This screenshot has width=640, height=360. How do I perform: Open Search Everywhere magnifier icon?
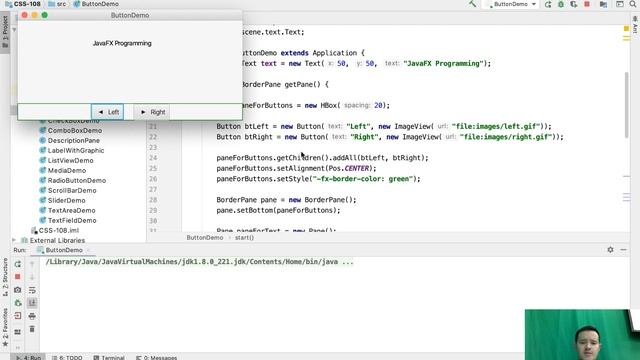pos(633,4)
